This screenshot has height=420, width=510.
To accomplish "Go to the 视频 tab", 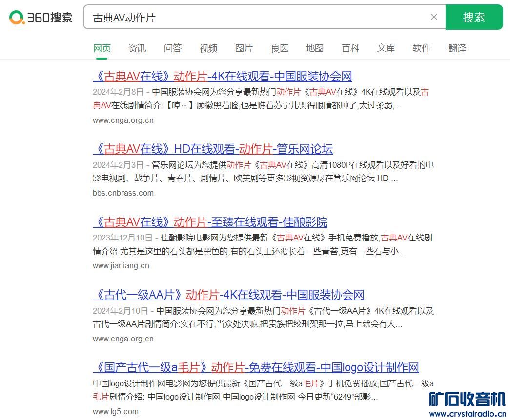I will click(208, 48).
